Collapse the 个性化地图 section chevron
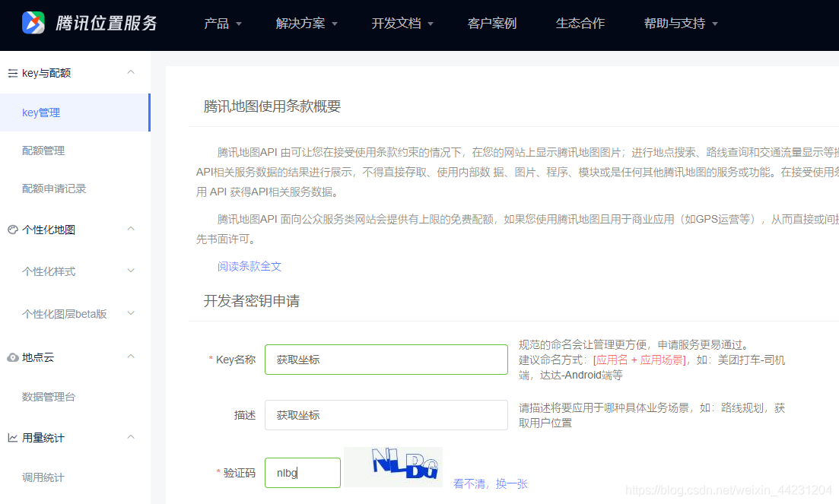839x504 pixels. click(x=131, y=229)
